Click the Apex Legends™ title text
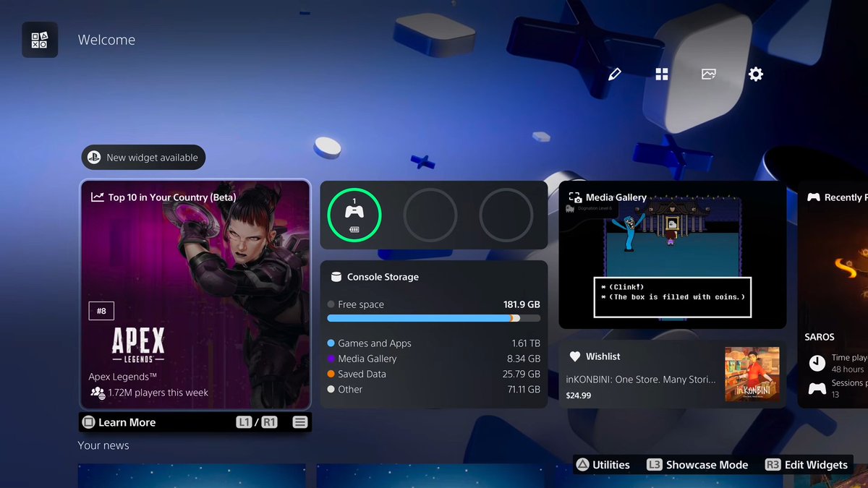868x488 pixels. tap(123, 377)
